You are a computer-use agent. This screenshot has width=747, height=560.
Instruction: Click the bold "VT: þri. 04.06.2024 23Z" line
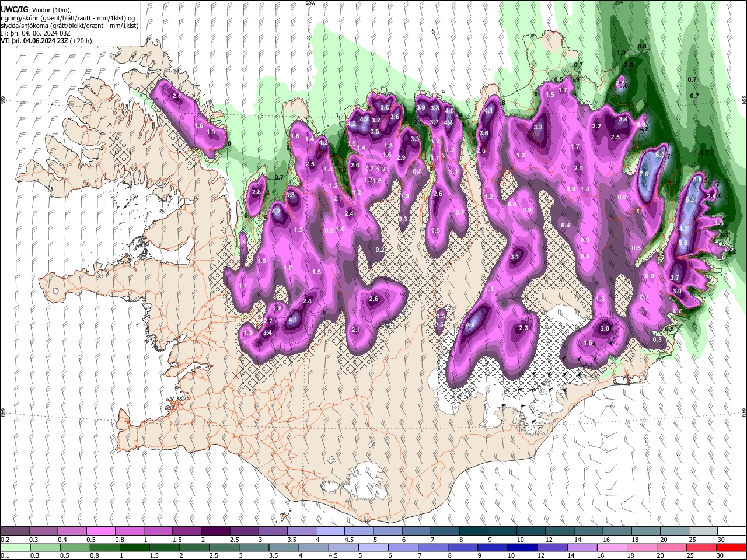(x=34, y=41)
